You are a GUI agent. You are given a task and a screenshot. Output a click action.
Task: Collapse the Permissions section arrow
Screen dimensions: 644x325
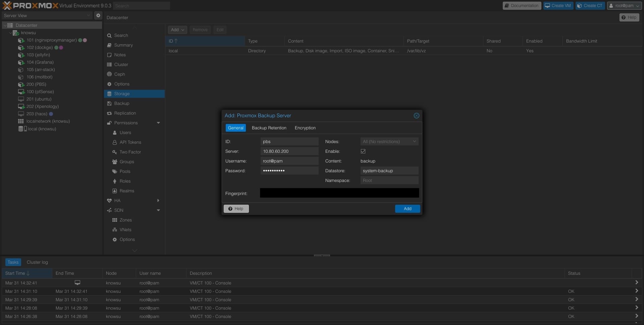click(158, 123)
